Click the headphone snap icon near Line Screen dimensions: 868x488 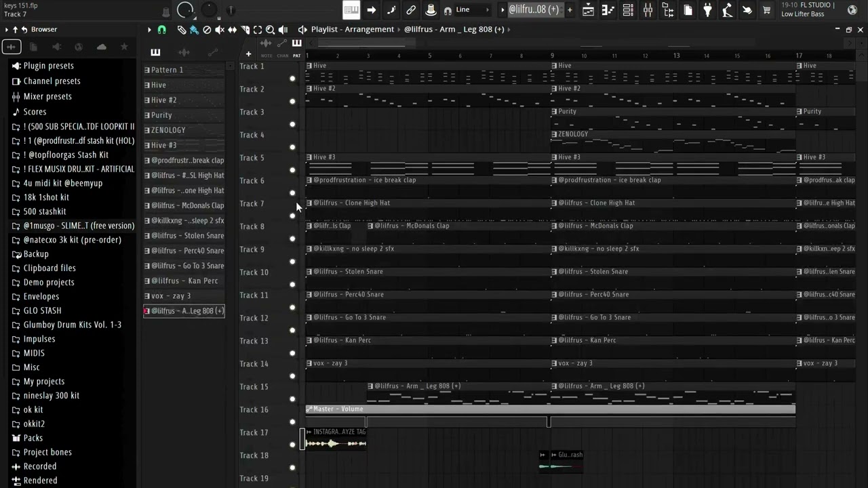448,10
